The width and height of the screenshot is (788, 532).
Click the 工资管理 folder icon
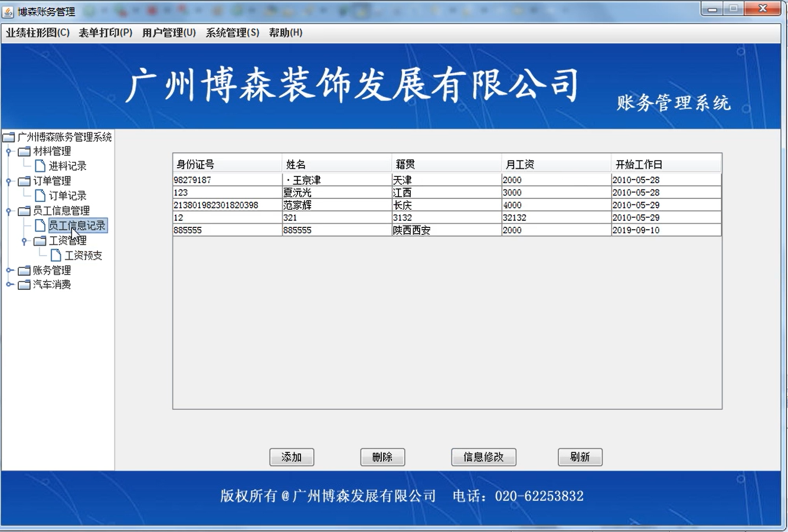(40, 241)
